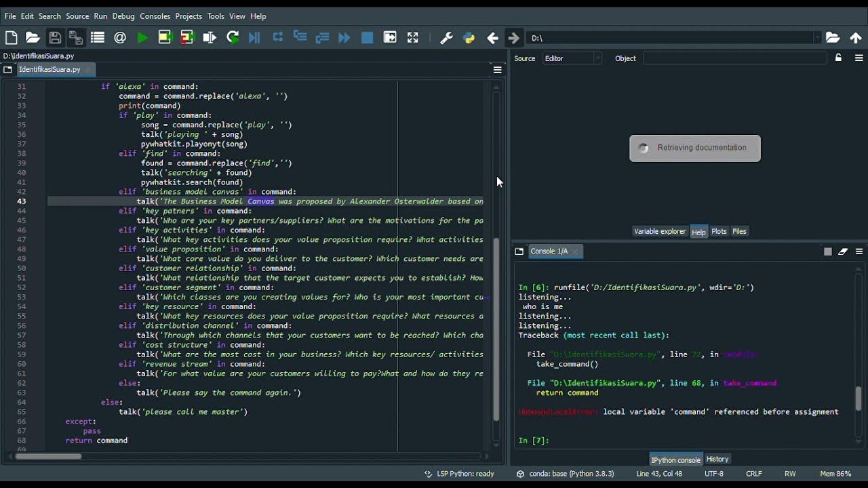Open the Help menu in menu bar
Screen dimensions: 868x488
[x=258, y=16]
